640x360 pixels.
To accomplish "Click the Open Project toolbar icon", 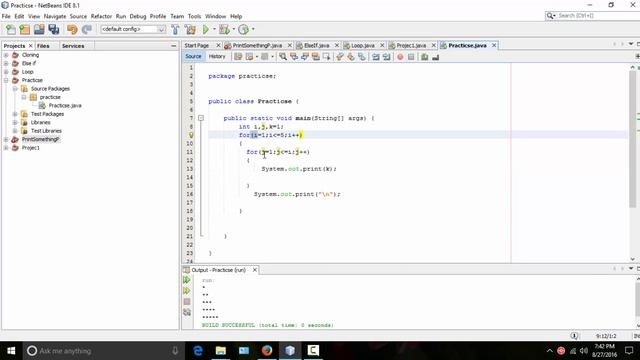I will click(x=39, y=29).
